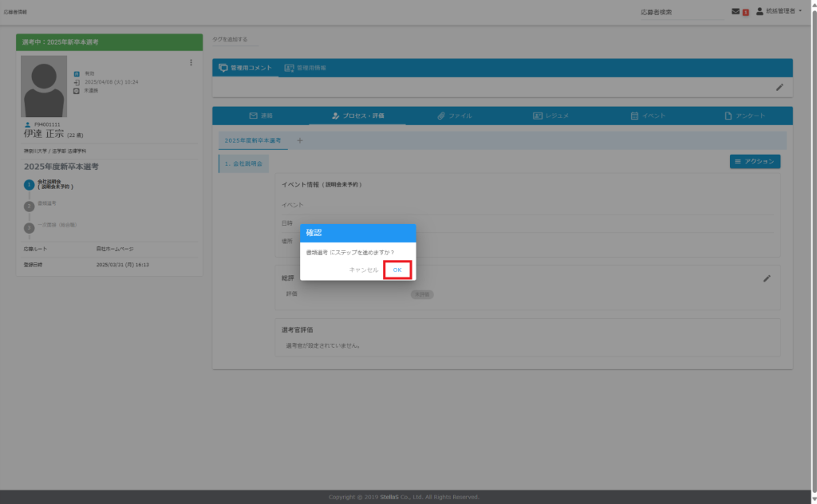The image size is (817, 504).
Task: Open the ファイル tab
Action: click(454, 116)
